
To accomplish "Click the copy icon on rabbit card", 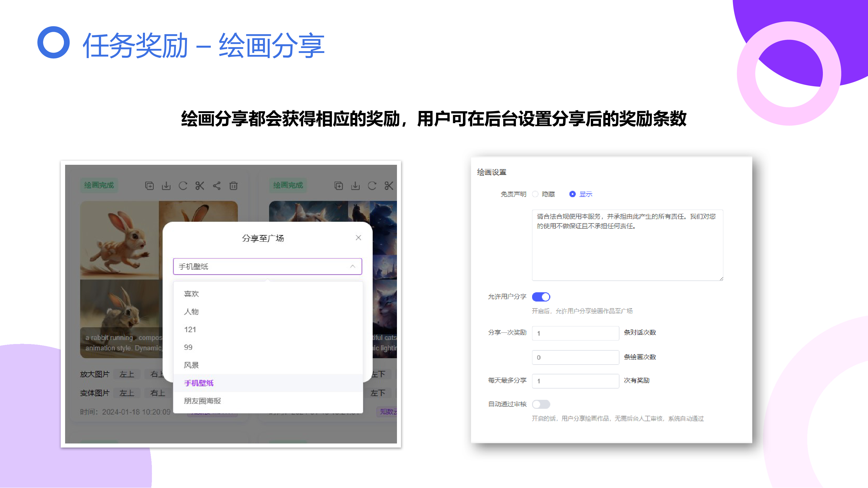I will 149,186.
